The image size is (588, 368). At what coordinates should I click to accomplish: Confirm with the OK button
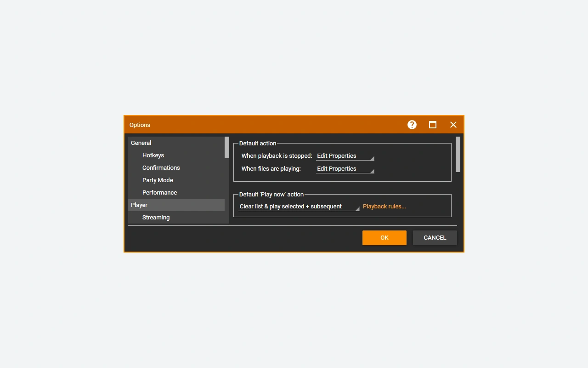tap(384, 238)
